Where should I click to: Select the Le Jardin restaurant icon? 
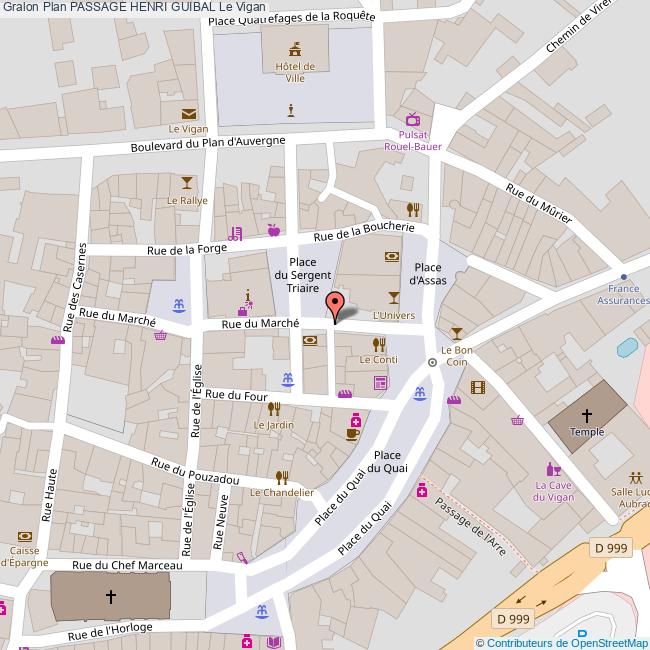[x=273, y=408]
